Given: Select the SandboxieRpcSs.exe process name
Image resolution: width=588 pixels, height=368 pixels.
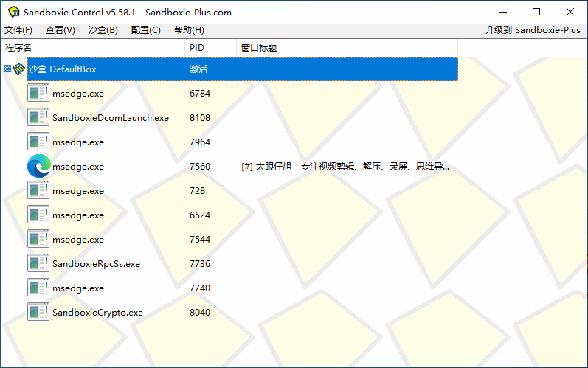Looking at the screenshot, I should 96,264.
